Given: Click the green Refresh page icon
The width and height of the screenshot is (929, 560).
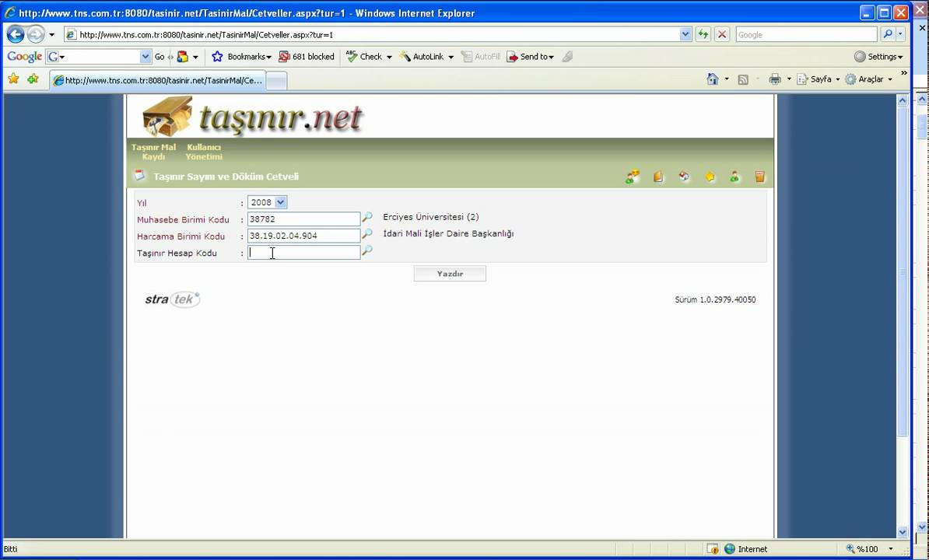Looking at the screenshot, I should [x=703, y=34].
